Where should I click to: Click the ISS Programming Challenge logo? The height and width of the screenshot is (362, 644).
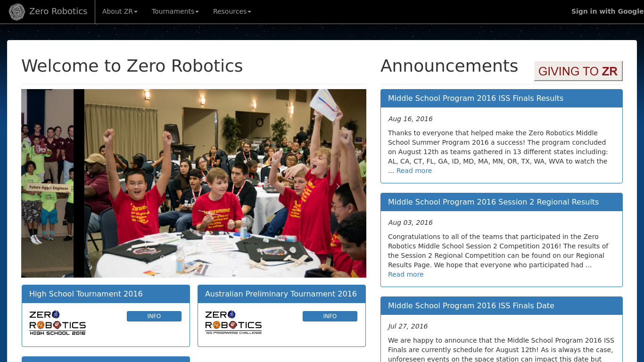pos(234,322)
